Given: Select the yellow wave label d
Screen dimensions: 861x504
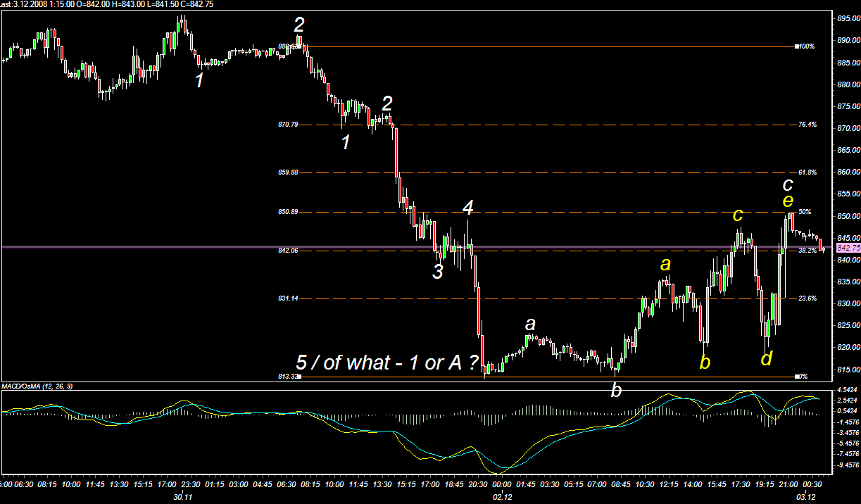Looking at the screenshot, I should [767, 359].
